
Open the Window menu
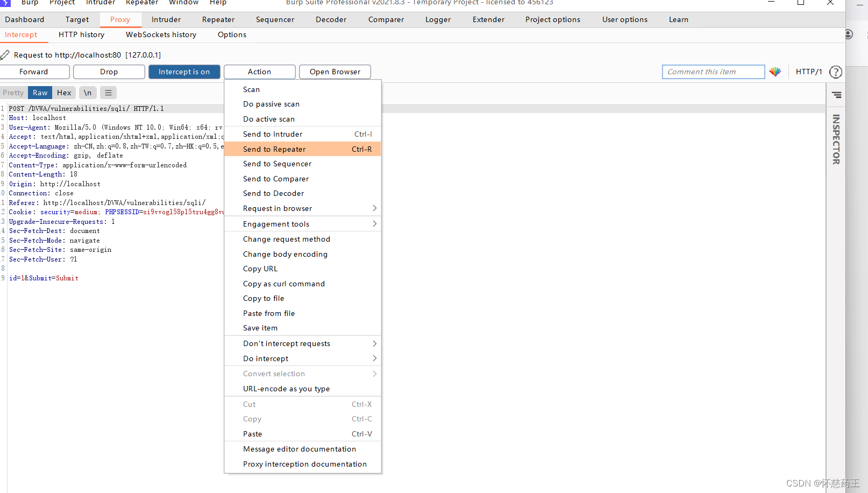tap(183, 3)
